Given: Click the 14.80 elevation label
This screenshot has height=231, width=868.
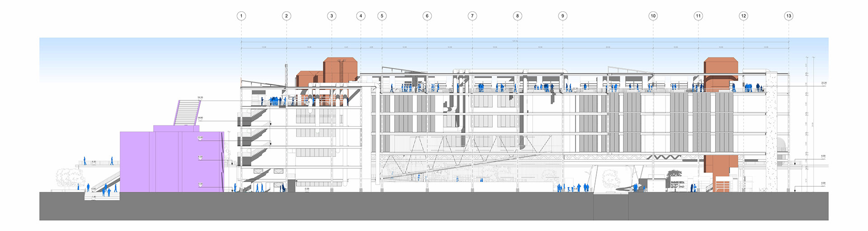Looking at the screenshot, I should (200, 118).
